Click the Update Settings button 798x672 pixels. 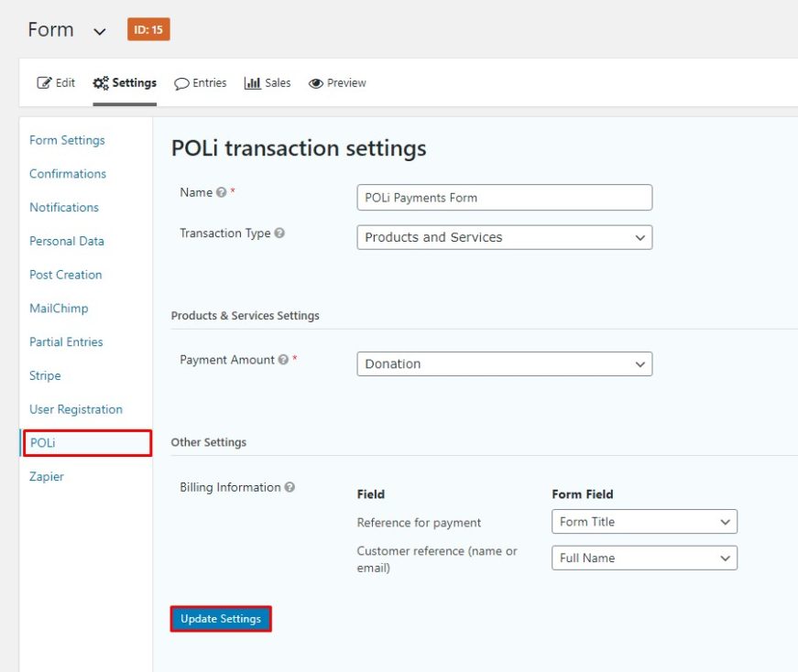tap(220, 619)
